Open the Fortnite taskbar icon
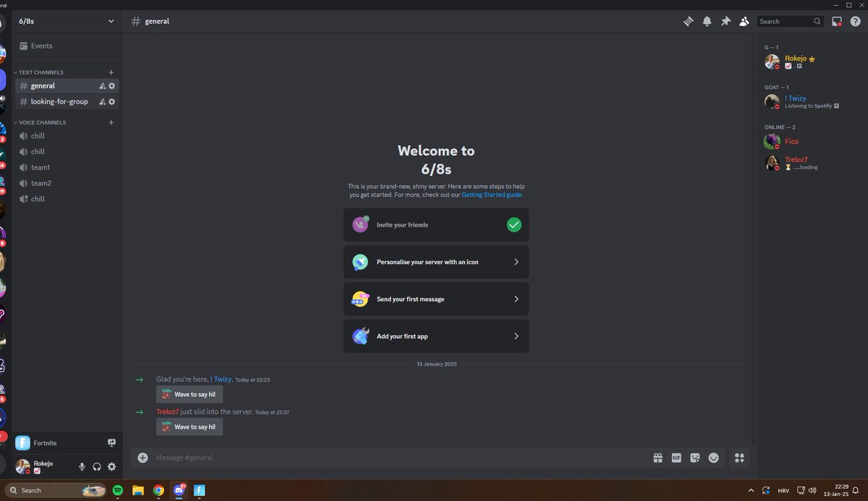The width and height of the screenshot is (868, 501). tap(200, 490)
